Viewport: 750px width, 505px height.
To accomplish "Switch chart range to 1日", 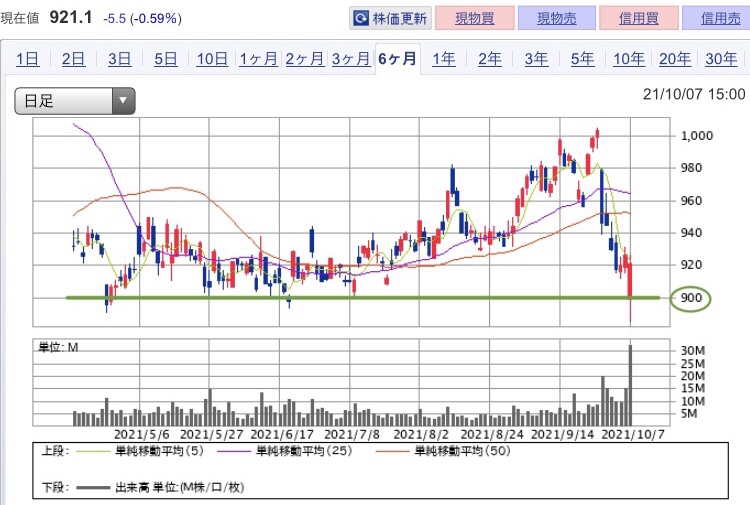I will pos(27,59).
